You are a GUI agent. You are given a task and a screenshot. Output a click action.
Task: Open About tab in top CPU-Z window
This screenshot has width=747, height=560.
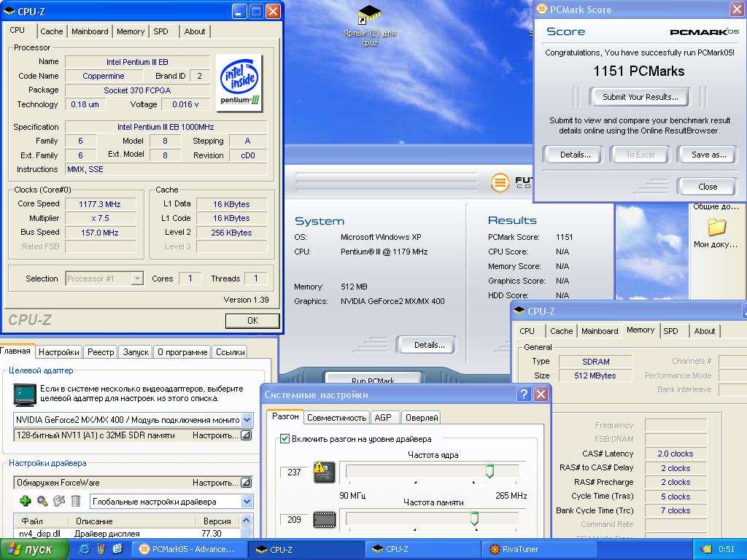click(194, 31)
